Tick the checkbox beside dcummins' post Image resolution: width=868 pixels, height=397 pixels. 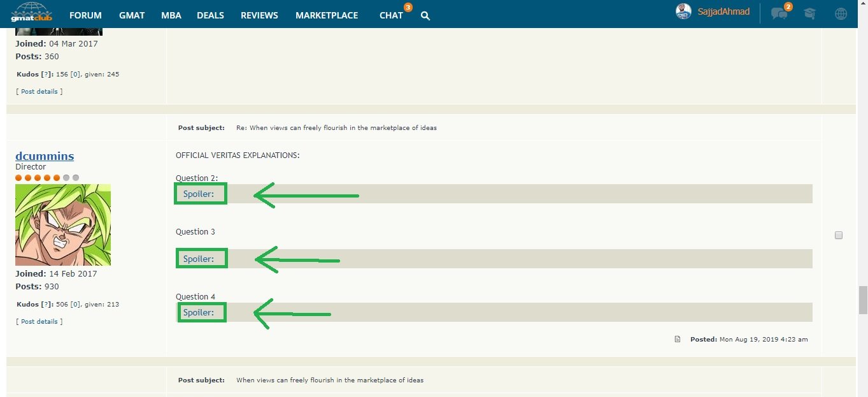point(839,235)
